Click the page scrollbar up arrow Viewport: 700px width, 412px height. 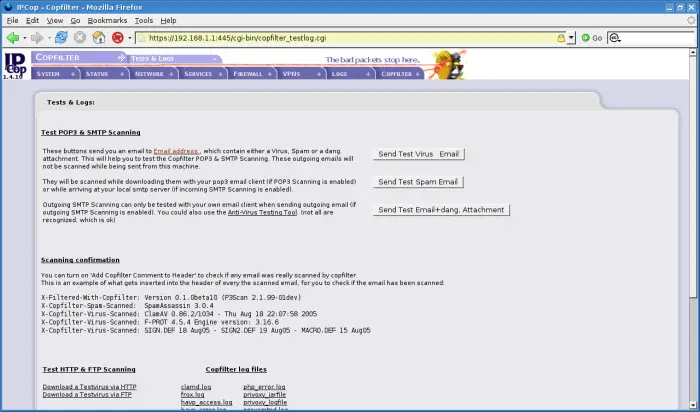693,52
